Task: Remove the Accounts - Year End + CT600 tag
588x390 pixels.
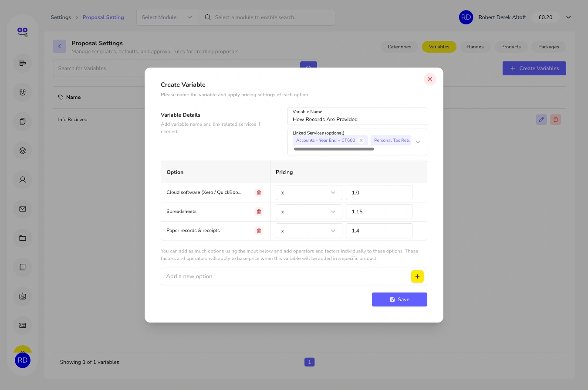Action: 361,141
